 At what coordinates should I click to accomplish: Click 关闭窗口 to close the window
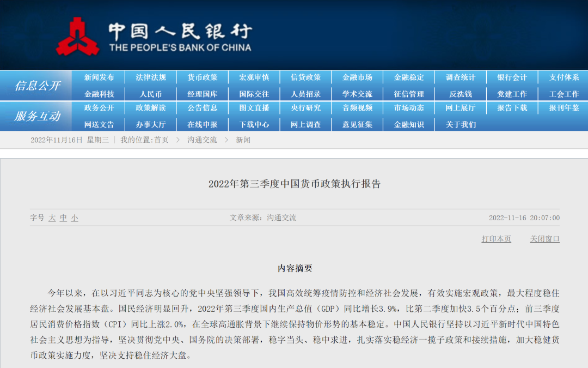[544, 238]
